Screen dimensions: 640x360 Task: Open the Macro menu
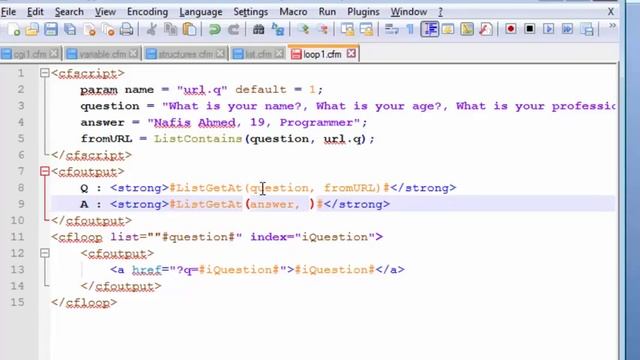point(293,12)
